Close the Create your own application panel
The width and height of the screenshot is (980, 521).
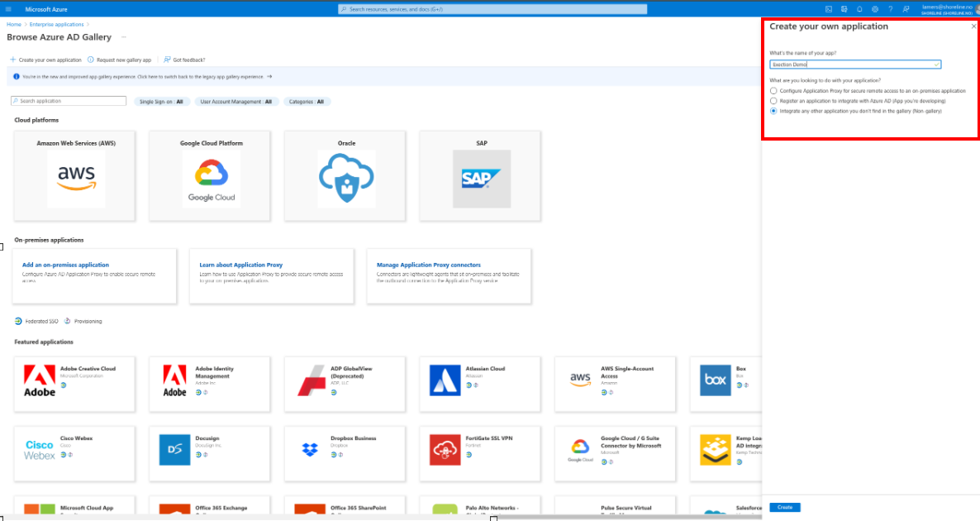(x=973, y=26)
